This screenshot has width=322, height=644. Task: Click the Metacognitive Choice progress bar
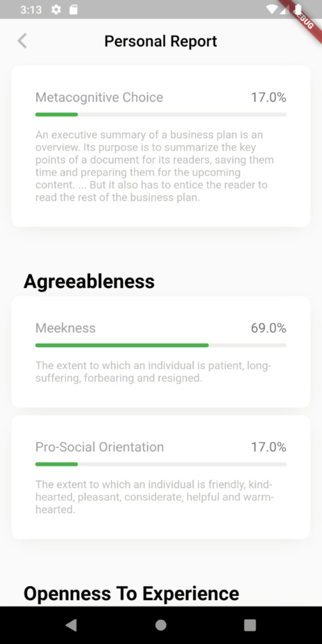160,115
